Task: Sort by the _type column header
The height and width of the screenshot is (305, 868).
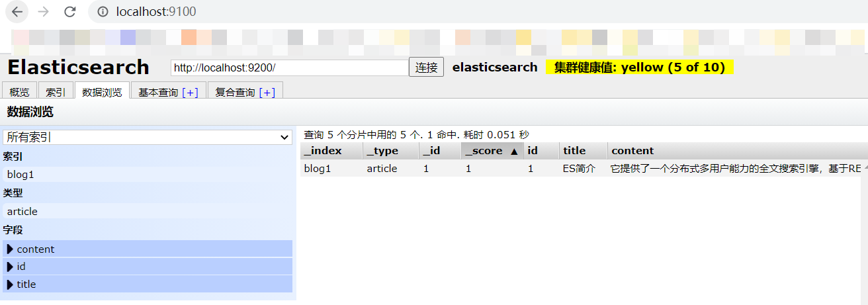Action: click(391, 151)
